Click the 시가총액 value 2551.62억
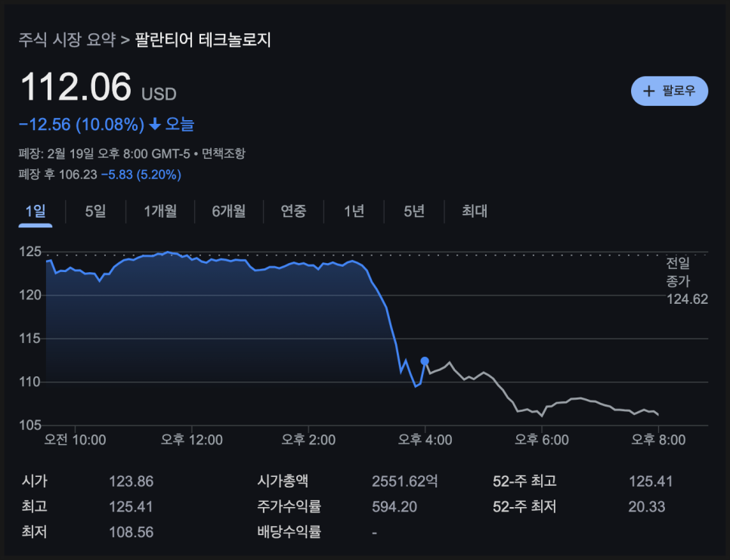 (x=404, y=481)
